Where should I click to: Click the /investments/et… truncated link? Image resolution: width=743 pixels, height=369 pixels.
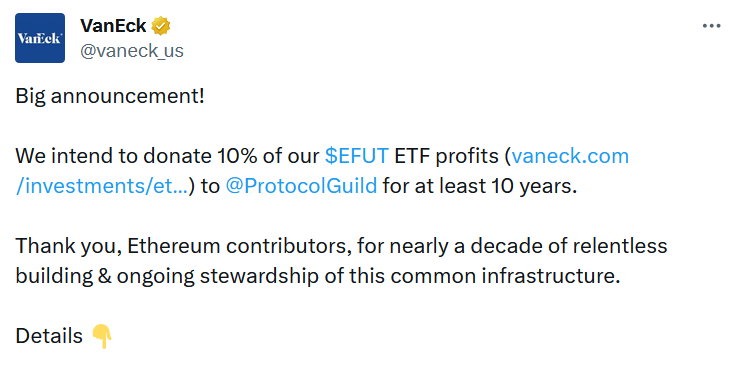(102, 186)
